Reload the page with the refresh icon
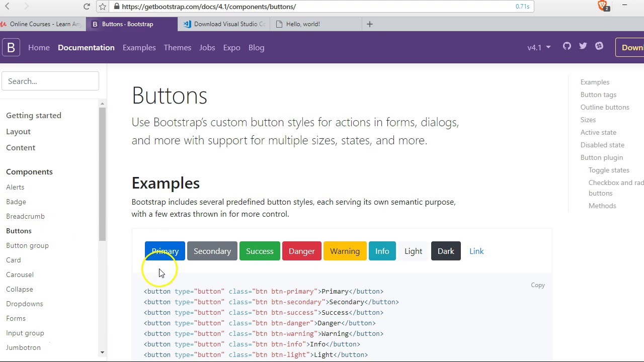Viewport: 644px width, 362px height. (x=87, y=7)
